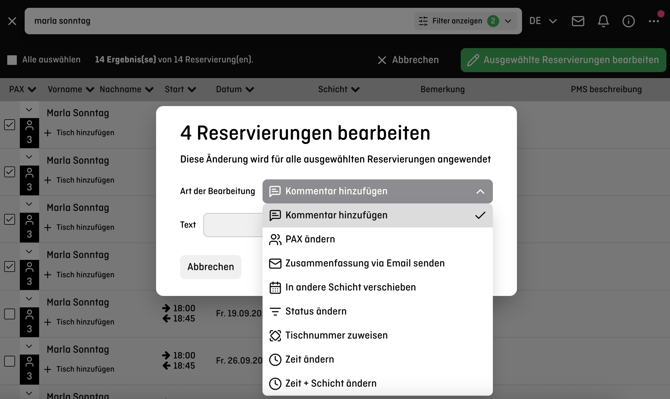Uncheck the third Marla Sonntag reservation checkbox
Screen dimensions: 670x399
tap(9, 219)
